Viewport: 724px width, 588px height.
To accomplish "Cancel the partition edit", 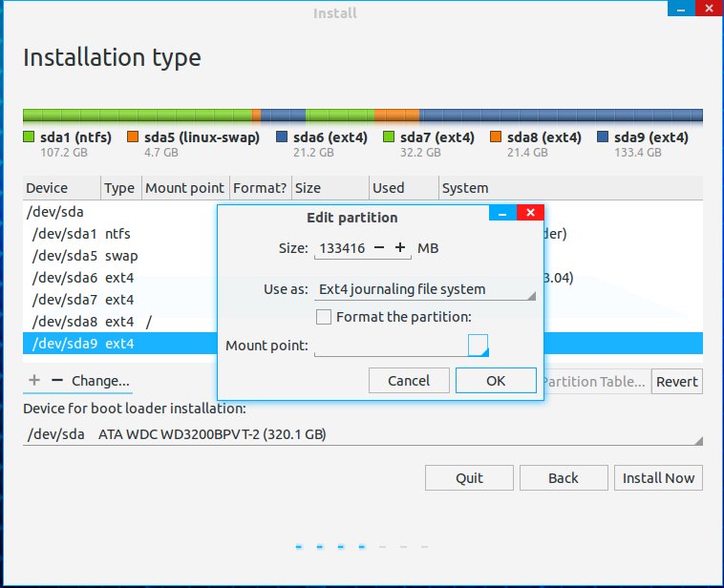I will pos(409,381).
